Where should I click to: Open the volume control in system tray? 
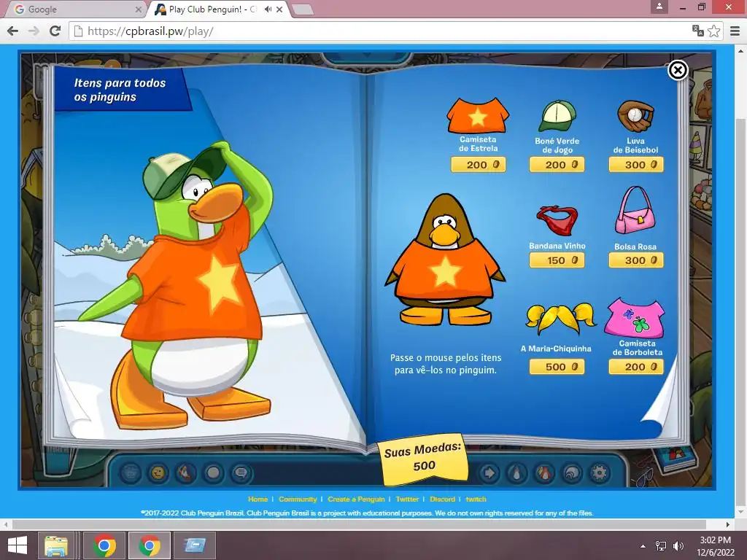(678, 546)
